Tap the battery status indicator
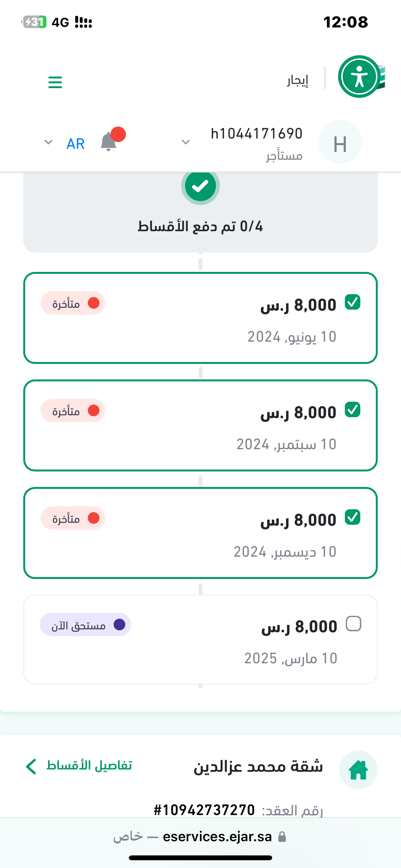The height and width of the screenshot is (868, 401). coord(34,22)
